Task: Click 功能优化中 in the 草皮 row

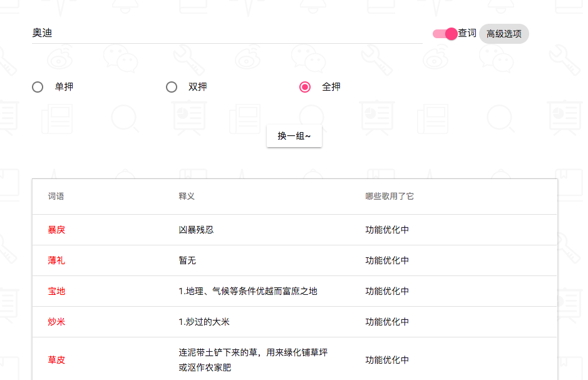Action: click(x=387, y=360)
